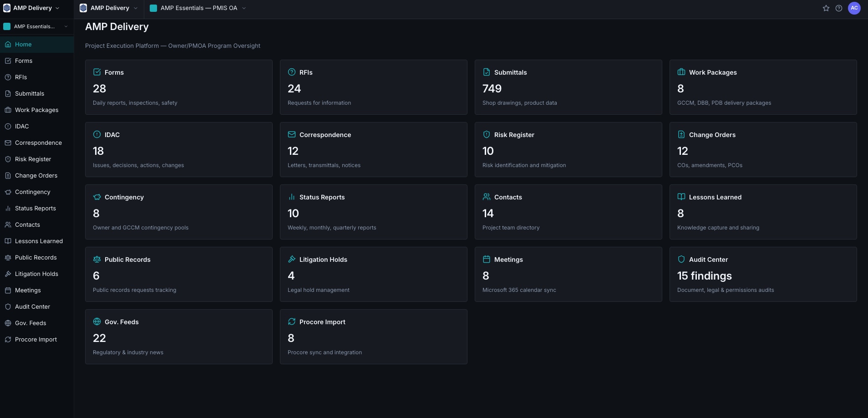
Task: Open the Submittals card showing 749
Action: [569, 87]
